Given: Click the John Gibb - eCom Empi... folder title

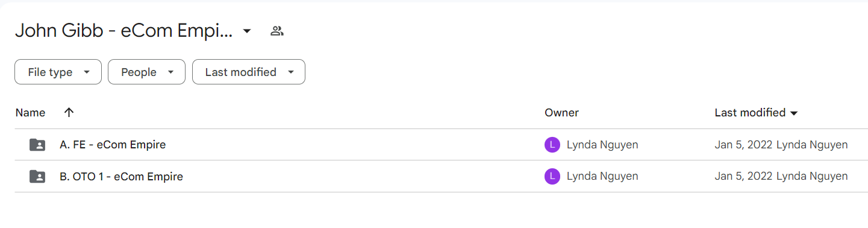Looking at the screenshot, I should 123,31.
